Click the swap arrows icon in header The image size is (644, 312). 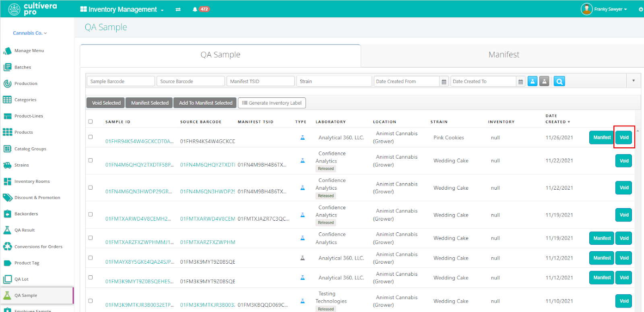pyautogui.click(x=178, y=9)
